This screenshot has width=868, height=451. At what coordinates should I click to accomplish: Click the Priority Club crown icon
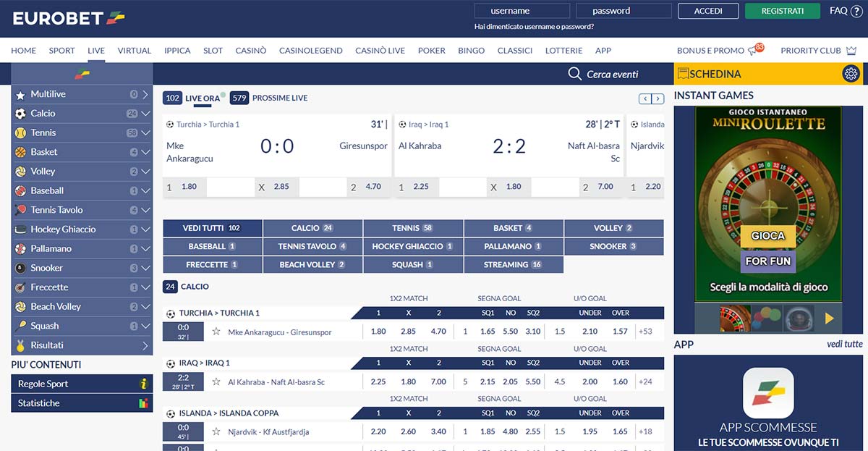(851, 51)
